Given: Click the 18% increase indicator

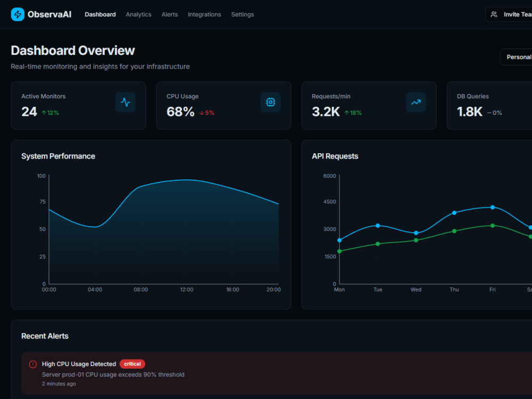Looking at the screenshot, I should (x=353, y=113).
